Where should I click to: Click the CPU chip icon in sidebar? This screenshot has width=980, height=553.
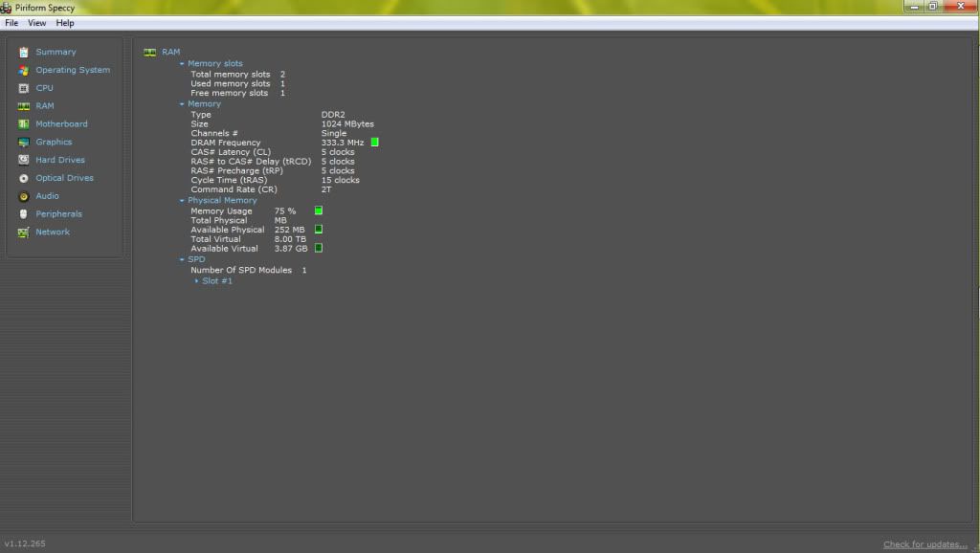pos(24,88)
